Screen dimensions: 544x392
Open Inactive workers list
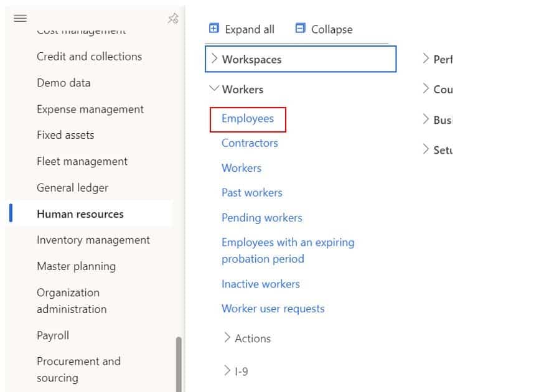pos(261,284)
